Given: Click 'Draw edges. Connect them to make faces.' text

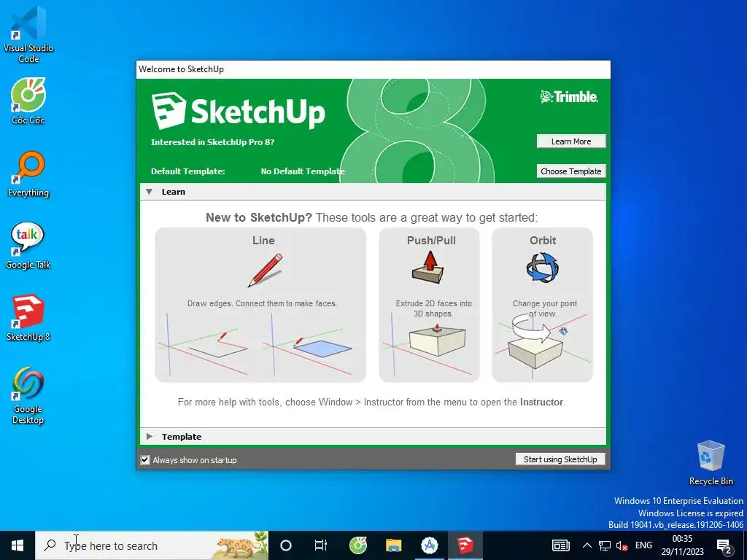Looking at the screenshot, I should point(262,303).
